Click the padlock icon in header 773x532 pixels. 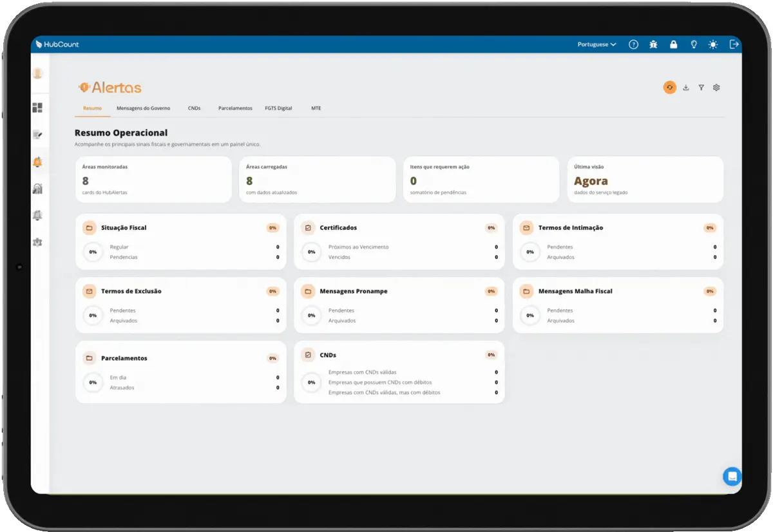point(674,44)
